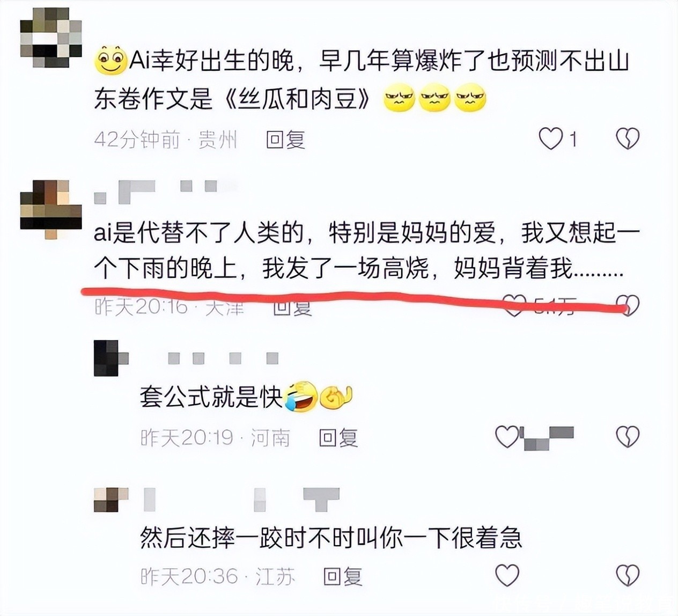
Task: Dislike the Jiangsu reply at 20:36
Action: click(628, 576)
